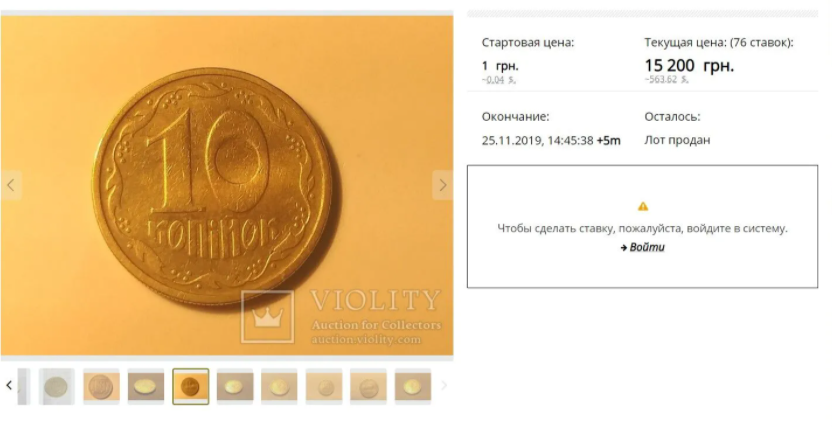Click the current price 15 200 грн.
The image size is (832, 432).
pyautogui.click(x=689, y=66)
